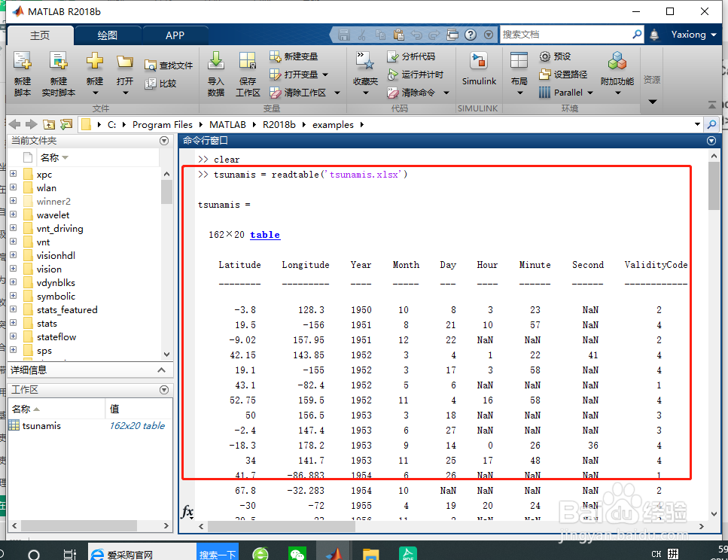The image size is (728, 560).
Task: Switch to the APP tab
Action: (175, 35)
